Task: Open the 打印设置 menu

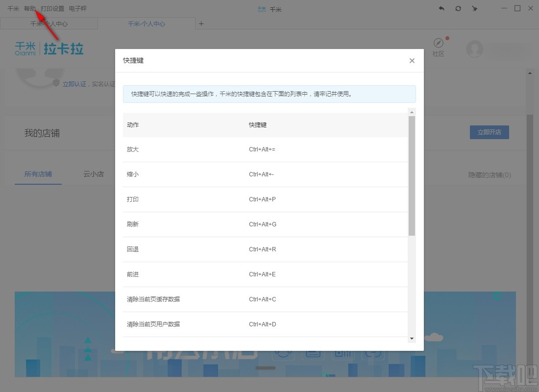Action: click(51, 8)
